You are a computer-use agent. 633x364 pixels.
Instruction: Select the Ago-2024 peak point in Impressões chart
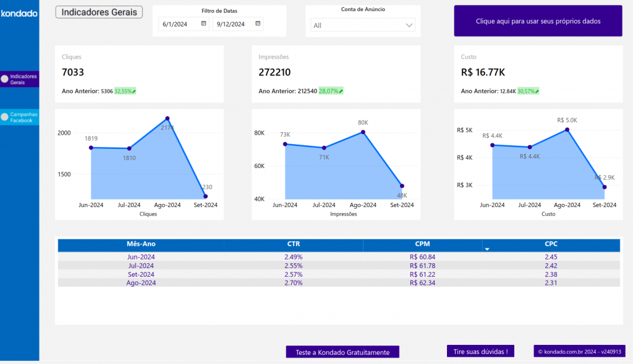tap(363, 132)
